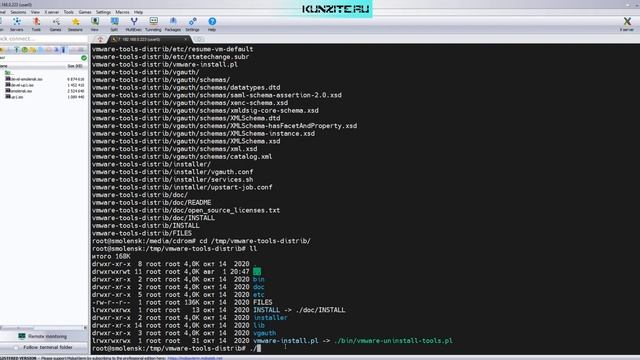Click the SFTP path input field

(40, 58)
